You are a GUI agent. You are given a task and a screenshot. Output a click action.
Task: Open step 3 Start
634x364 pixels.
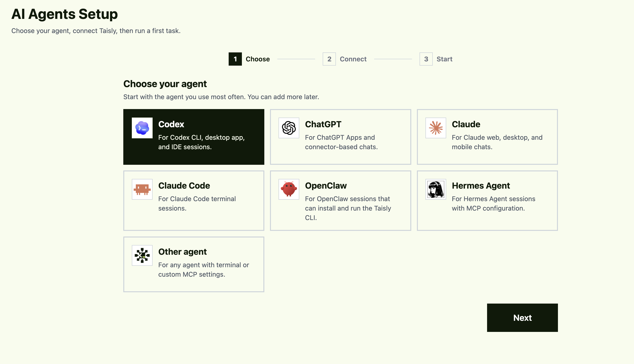[x=436, y=59]
